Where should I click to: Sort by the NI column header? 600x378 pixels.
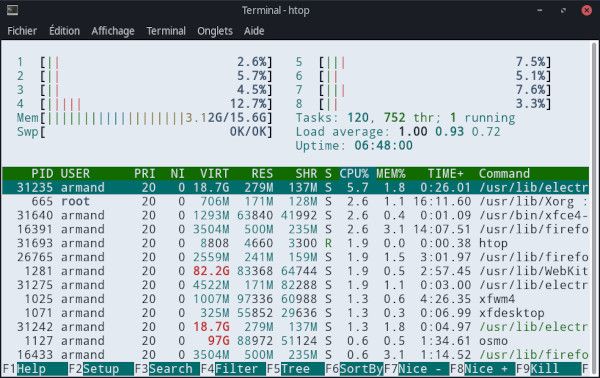178,174
